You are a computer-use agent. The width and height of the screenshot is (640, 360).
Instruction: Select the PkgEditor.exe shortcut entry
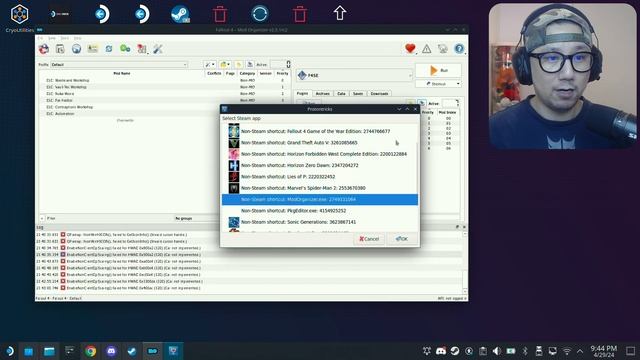coord(320,211)
